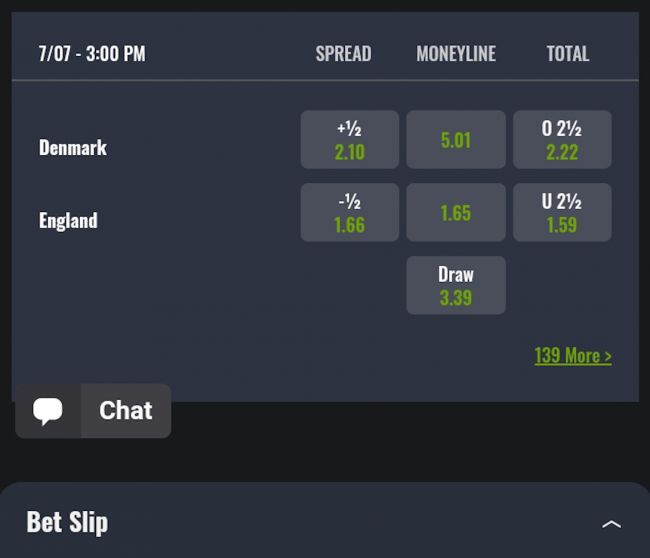Click the chat speech bubble icon

pos(48,411)
